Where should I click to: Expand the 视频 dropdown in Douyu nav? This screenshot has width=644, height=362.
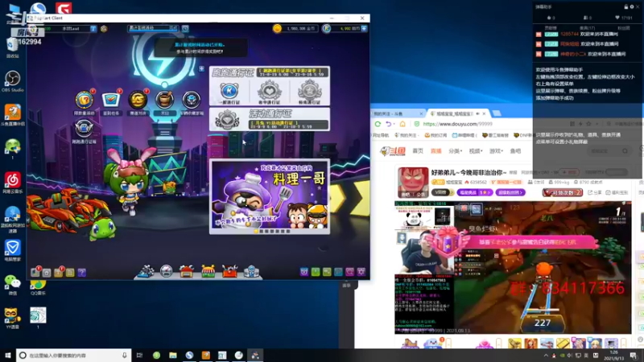(x=475, y=151)
